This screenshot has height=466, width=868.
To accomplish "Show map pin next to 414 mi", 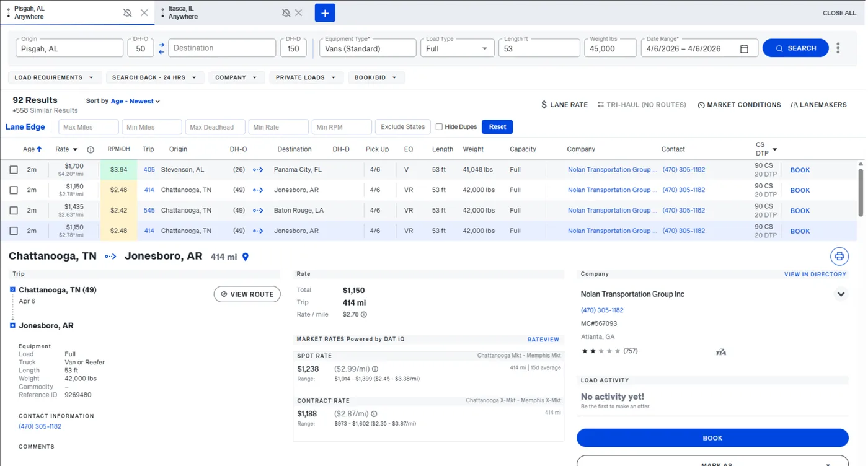I will [x=246, y=257].
